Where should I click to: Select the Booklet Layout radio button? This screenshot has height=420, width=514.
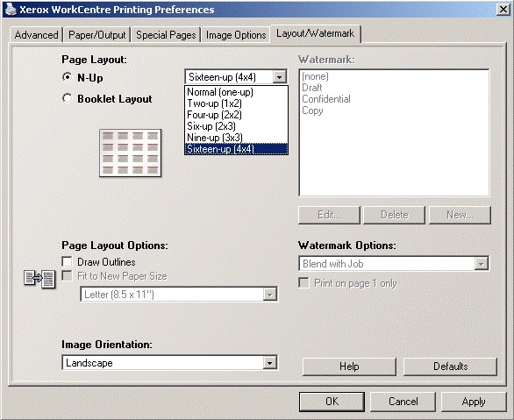tap(67, 98)
